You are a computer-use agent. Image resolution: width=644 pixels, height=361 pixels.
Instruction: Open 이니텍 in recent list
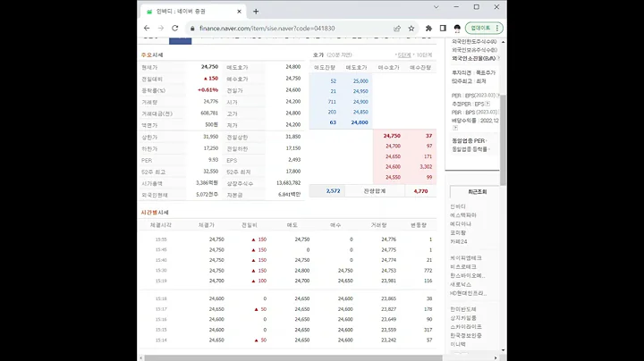pos(458,344)
